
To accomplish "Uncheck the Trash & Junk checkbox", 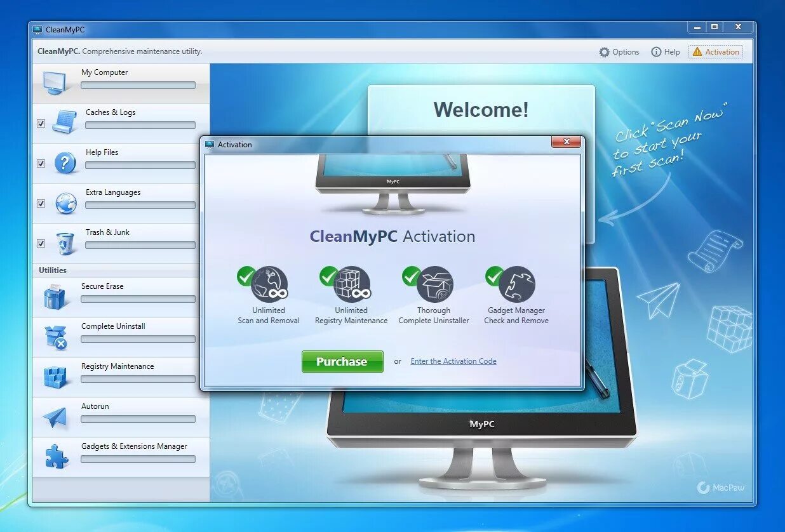I will pos(41,243).
